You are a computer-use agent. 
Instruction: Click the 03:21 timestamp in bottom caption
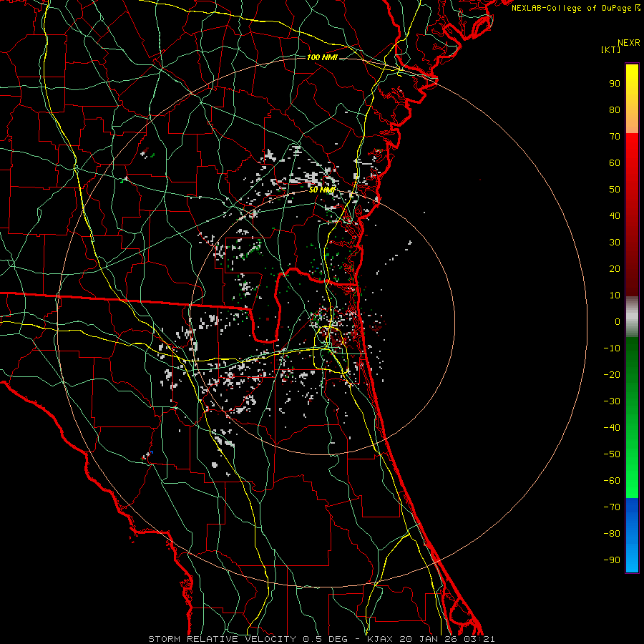(481, 639)
